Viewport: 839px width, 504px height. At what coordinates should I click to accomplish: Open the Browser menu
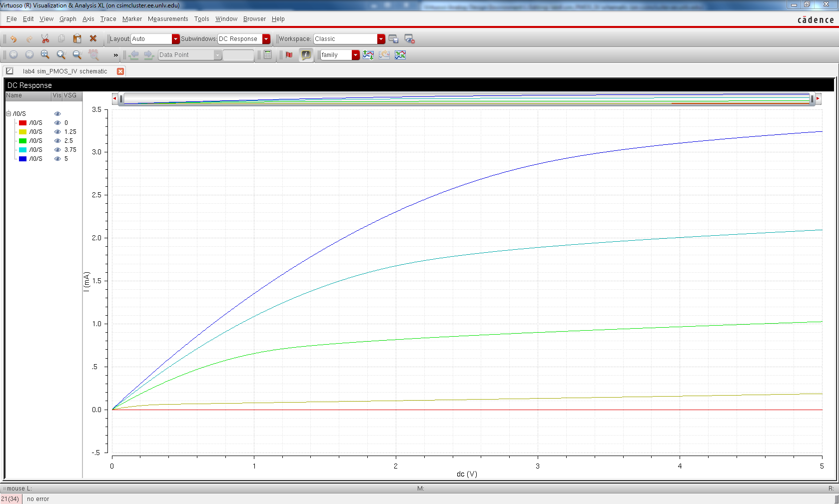point(254,19)
